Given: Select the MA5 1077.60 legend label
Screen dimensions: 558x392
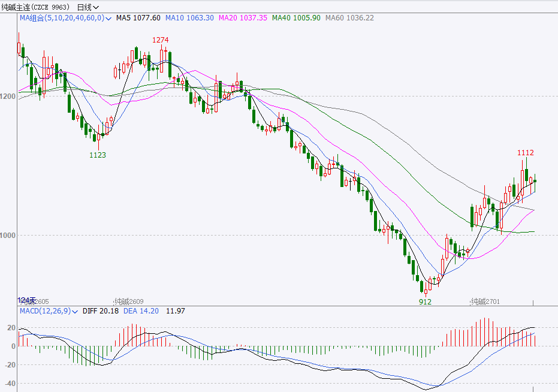Looking at the screenshot, I should 138,18.
